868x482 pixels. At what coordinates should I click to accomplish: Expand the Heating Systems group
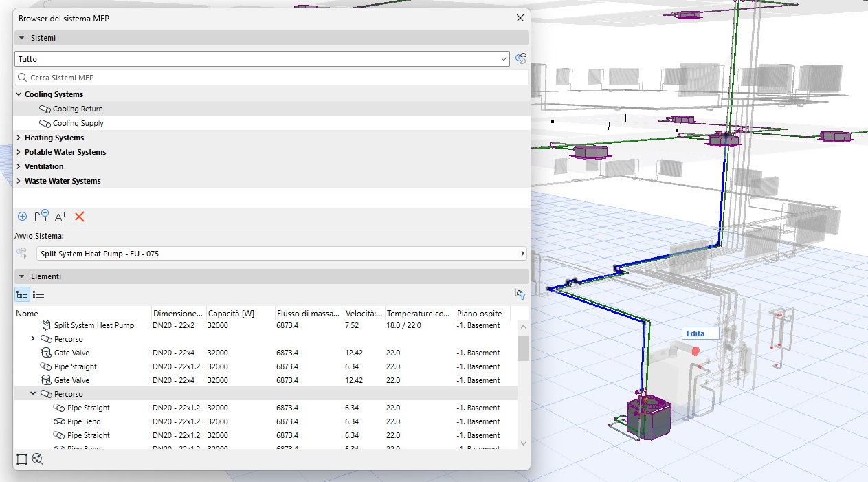tap(19, 138)
